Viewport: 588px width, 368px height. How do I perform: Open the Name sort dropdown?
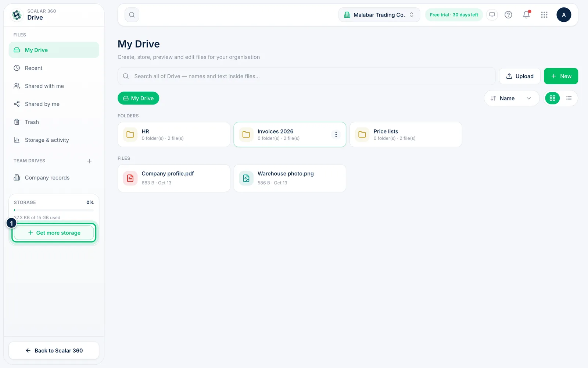(x=512, y=98)
